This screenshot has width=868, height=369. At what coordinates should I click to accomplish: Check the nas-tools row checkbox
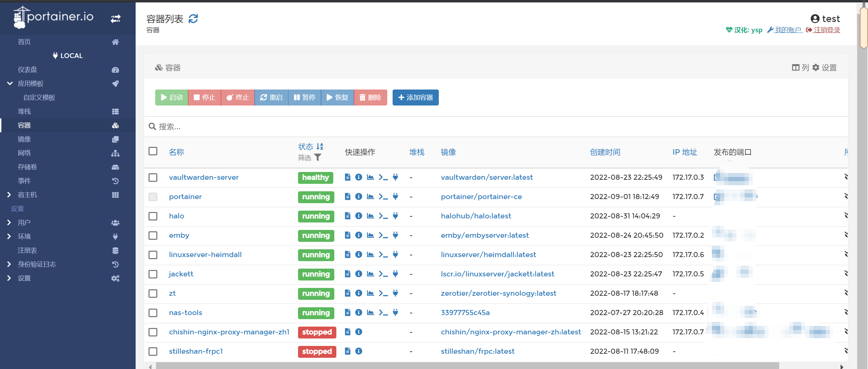click(153, 313)
